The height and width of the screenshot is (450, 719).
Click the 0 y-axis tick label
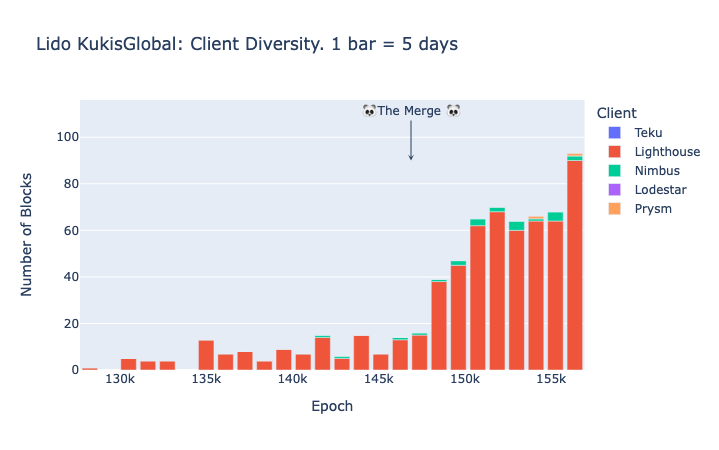75,370
